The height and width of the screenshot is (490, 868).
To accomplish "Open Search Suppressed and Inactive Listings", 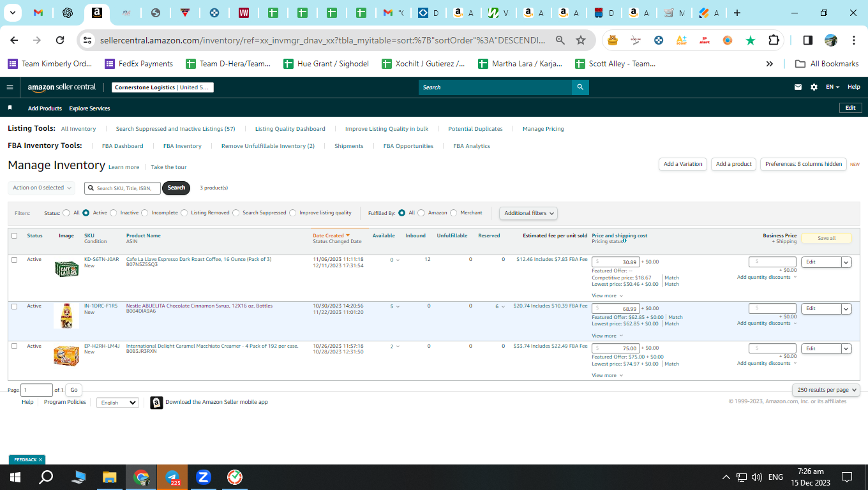I will click(x=176, y=129).
